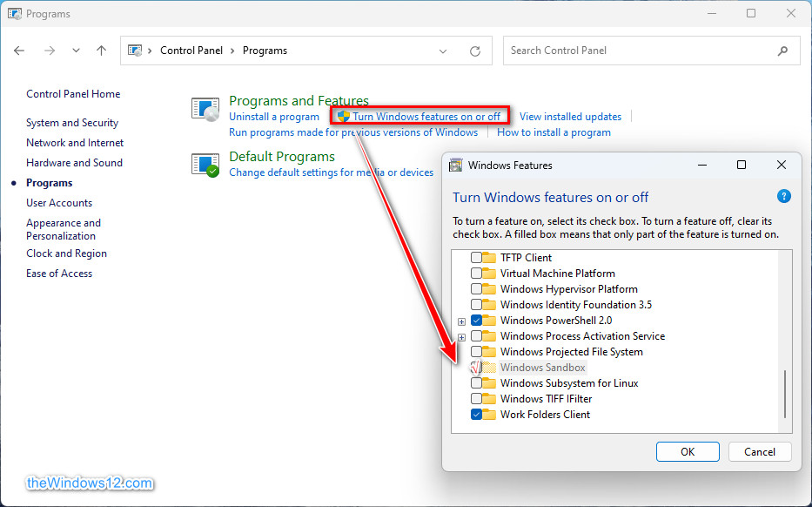Uncheck Work Folders Client
The width and height of the screenshot is (812, 507).
coord(476,414)
